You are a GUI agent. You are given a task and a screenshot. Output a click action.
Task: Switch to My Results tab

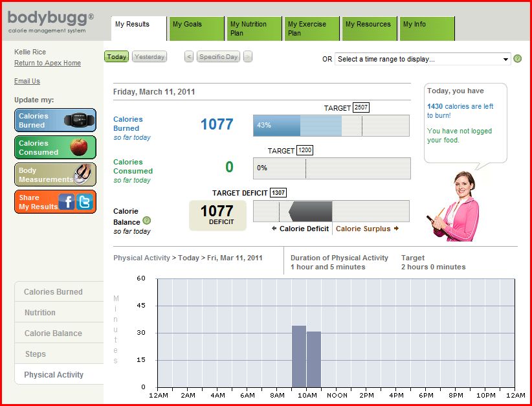pos(139,28)
